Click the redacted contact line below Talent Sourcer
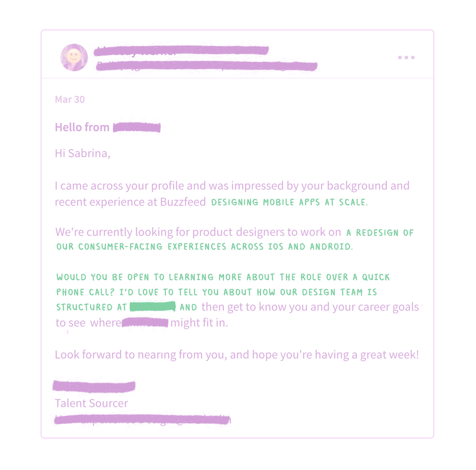The height and width of the screenshot is (470, 476). tap(142, 419)
